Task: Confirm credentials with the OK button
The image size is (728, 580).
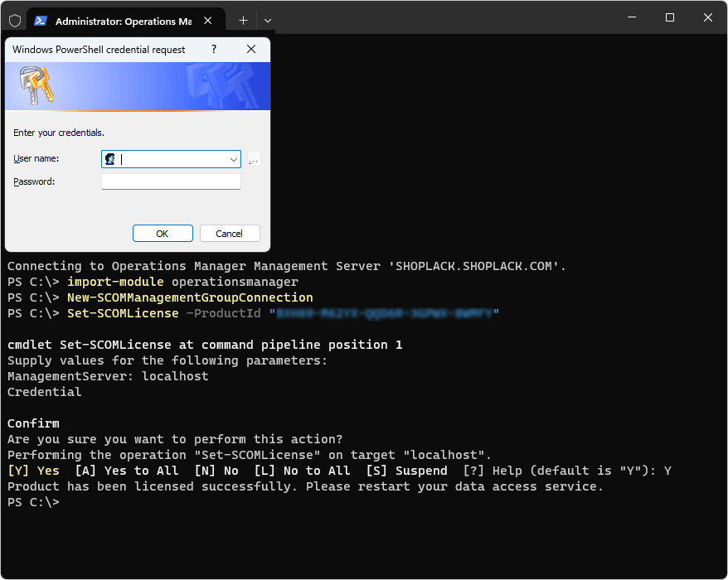Action: click(163, 234)
